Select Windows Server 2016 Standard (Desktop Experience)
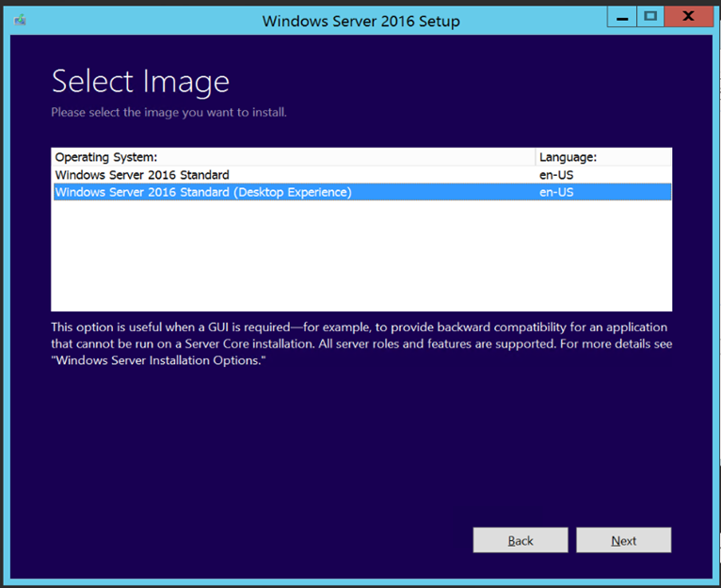The width and height of the screenshot is (721, 588). point(362,192)
